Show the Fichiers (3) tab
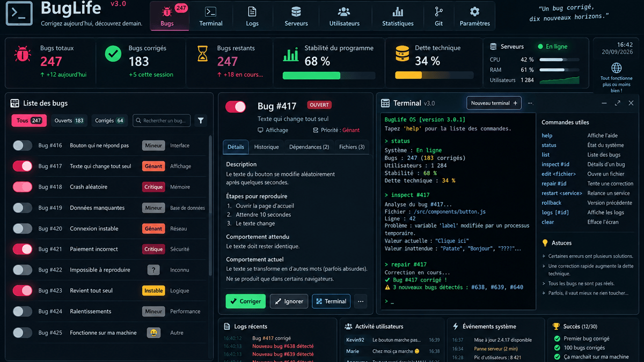Image resolution: width=644 pixels, height=362 pixels. [352, 147]
